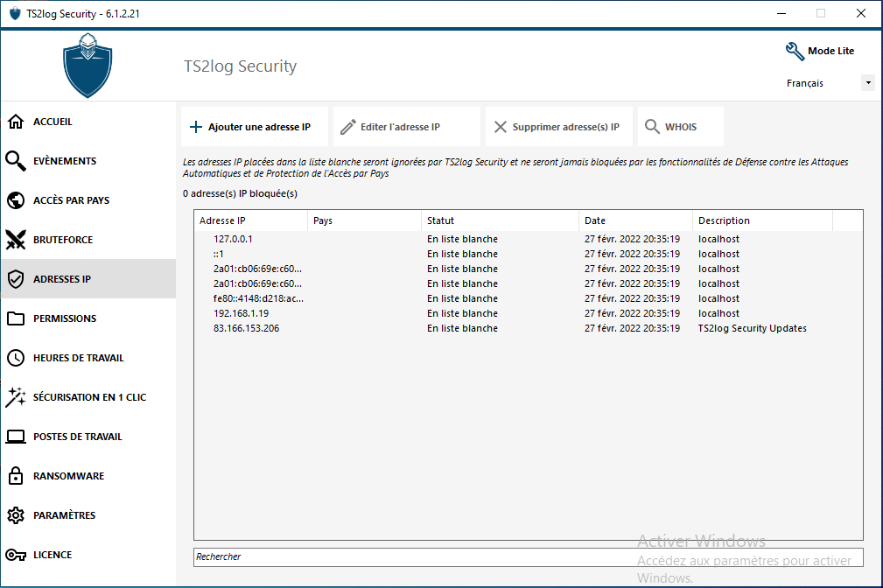Click the Sécurisation en 1 clic wand icon
This screenshot has height=588, width=883.
pyautogui.click(x=16, y=397)
